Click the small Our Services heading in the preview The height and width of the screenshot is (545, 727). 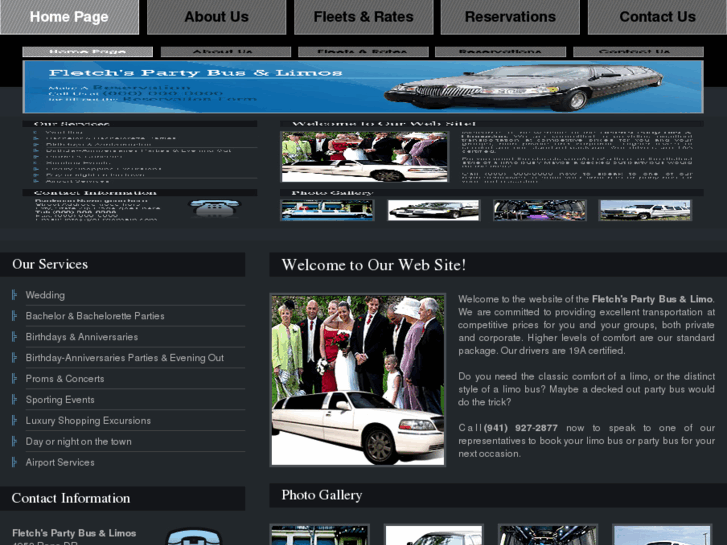pyautogui.click(x=71, y=124)
